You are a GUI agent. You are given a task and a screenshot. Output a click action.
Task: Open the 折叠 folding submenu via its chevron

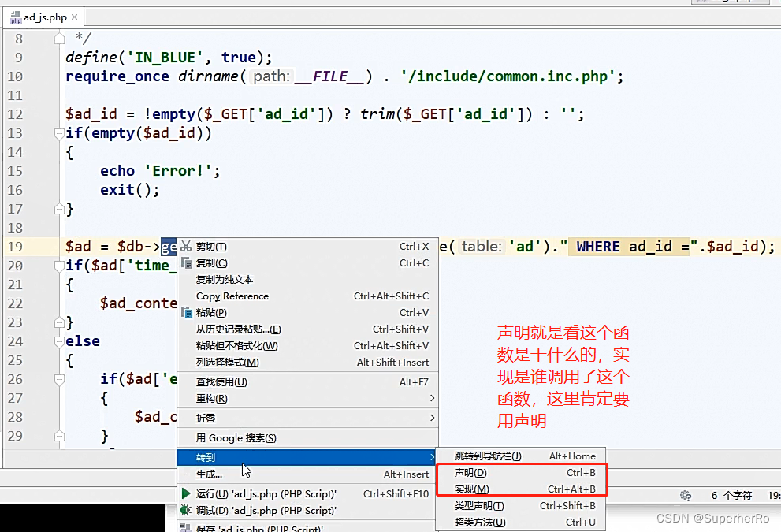tap(433, 418)
